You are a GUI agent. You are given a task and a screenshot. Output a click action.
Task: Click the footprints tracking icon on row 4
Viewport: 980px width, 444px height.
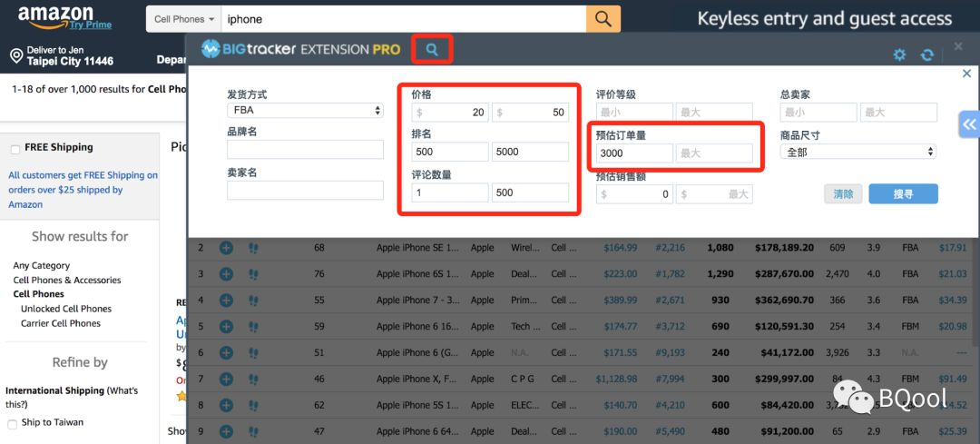[253, 301]
